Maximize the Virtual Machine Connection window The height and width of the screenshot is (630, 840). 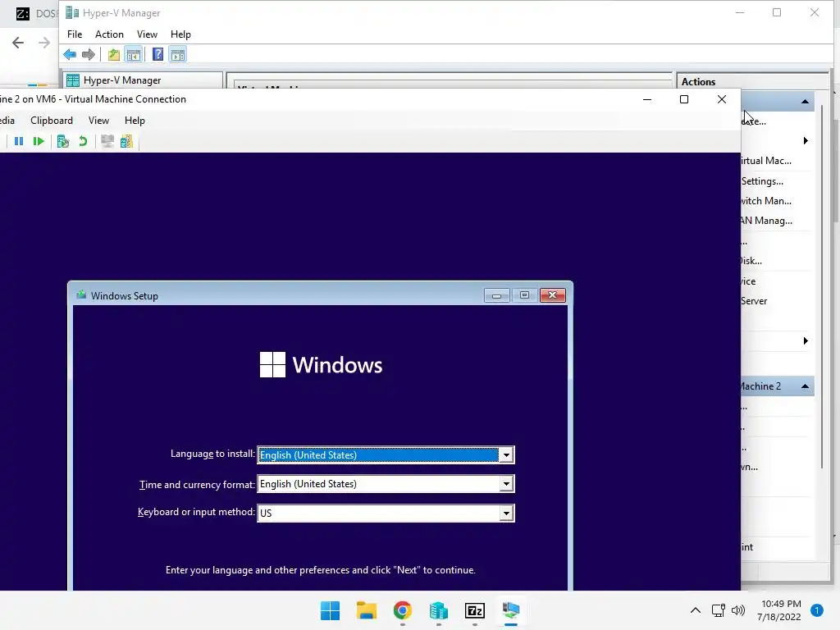[x=684, y=99]
